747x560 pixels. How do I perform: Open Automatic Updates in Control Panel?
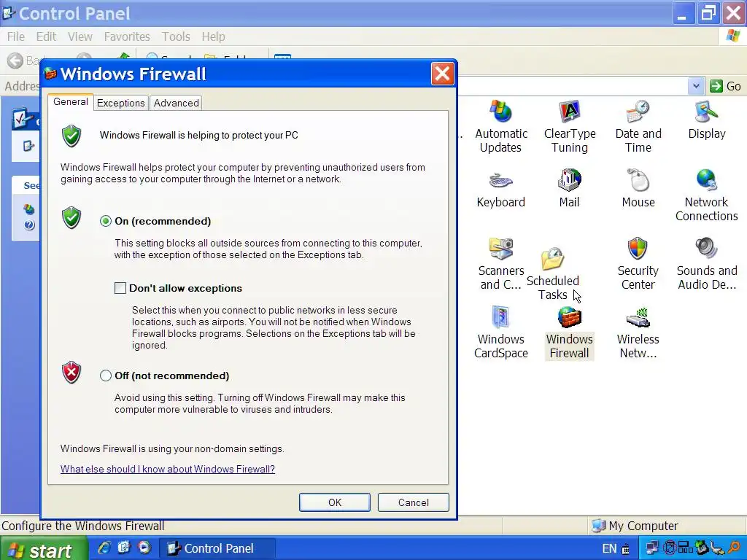[x=500, y=112]
